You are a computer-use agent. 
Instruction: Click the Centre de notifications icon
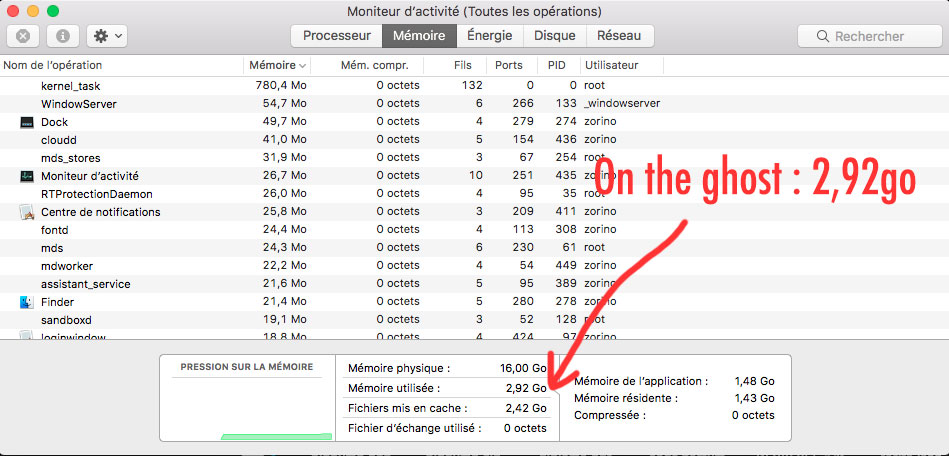(x=27, y=212)
